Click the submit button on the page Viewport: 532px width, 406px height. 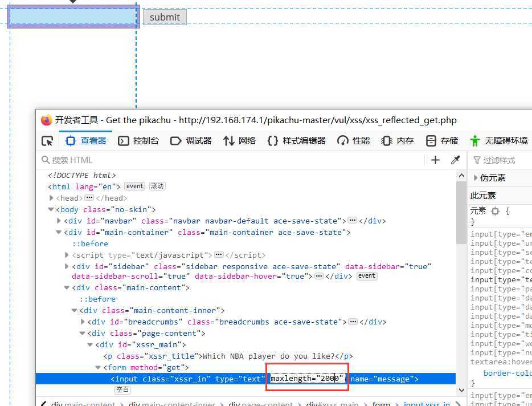[x=165, y=17]
